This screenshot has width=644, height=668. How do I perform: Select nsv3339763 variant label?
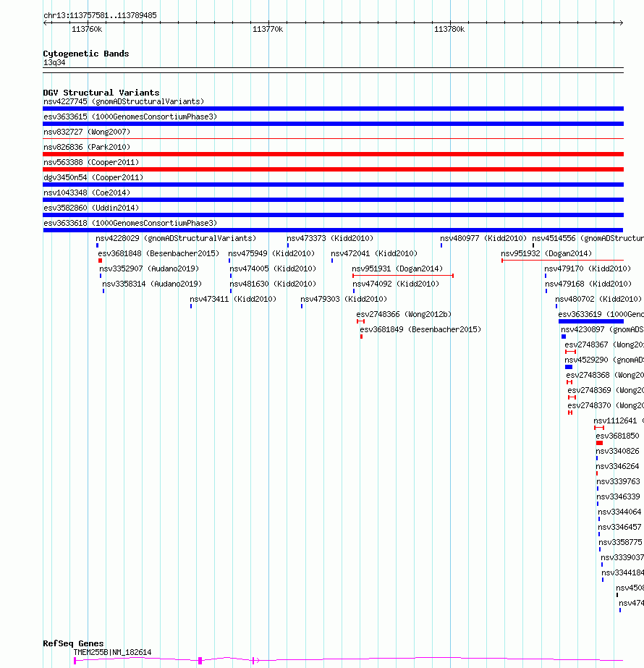pyautogui.click(x=618, y=481)
